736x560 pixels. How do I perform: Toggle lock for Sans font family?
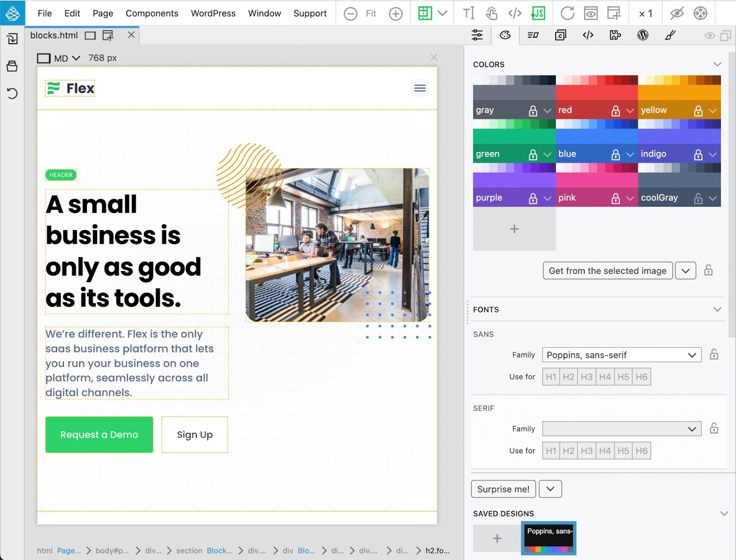(714, 354)
